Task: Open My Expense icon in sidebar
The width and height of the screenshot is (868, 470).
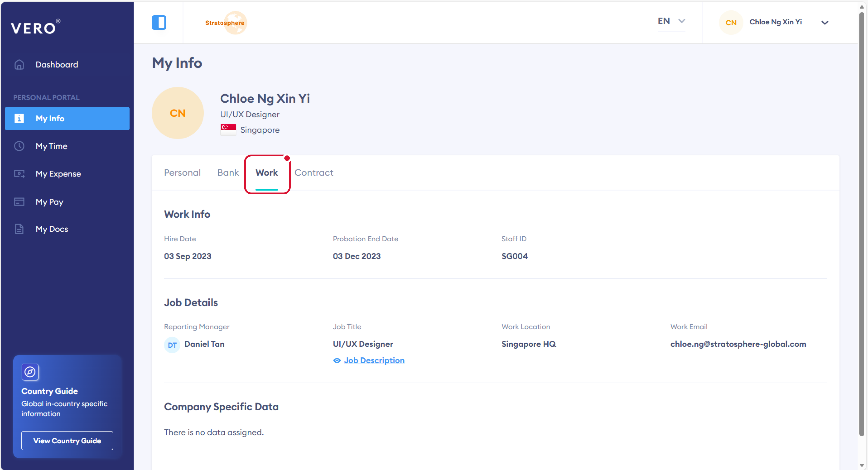Action: click(x=19, y=174)
